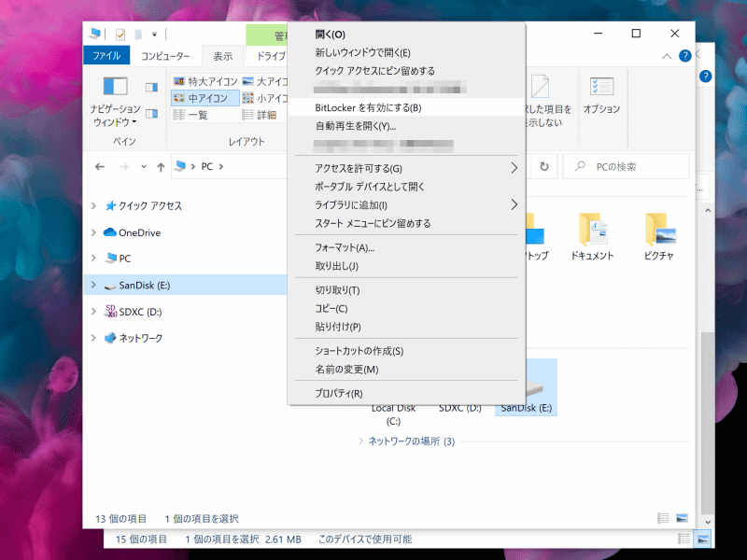The height and width of the screenshot is (560, 747).
Task: Collapse the SanDisk (E:) tree node
Action: [93, 286]
